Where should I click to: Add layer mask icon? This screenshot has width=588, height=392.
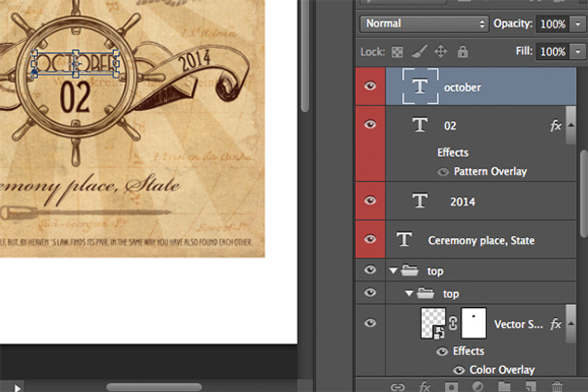click(x=451, y=387)
